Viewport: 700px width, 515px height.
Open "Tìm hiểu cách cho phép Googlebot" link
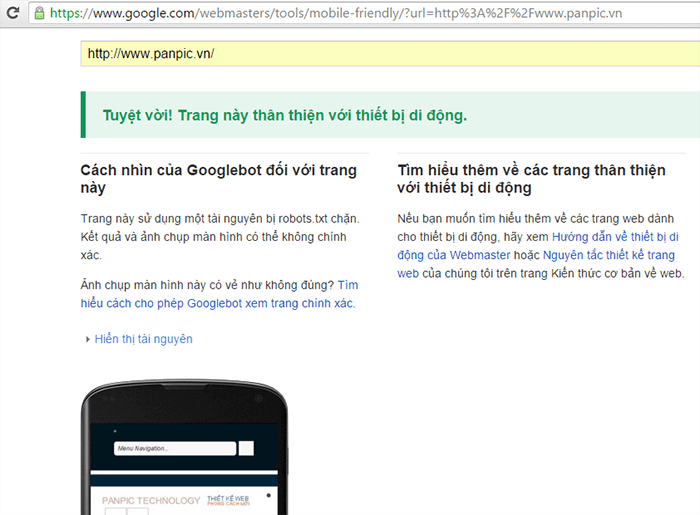click(x=219, y=294)
